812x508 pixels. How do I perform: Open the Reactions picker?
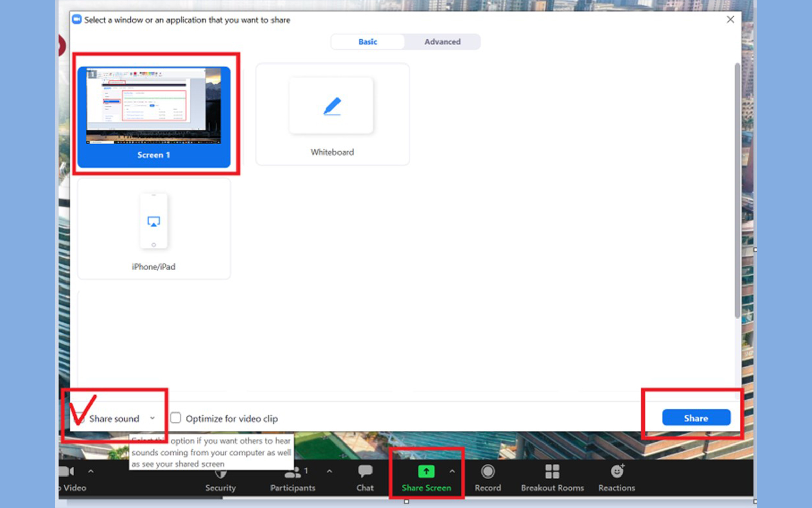616,473
